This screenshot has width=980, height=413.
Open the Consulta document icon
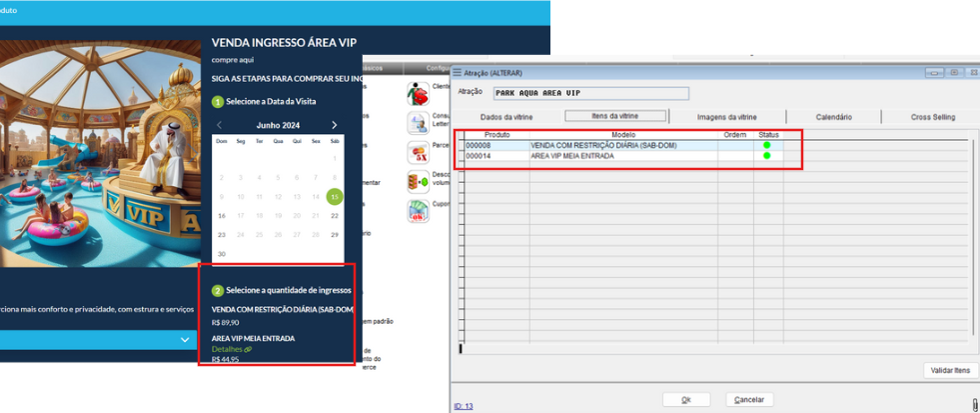pyautogui.click(x=417, y=122)
